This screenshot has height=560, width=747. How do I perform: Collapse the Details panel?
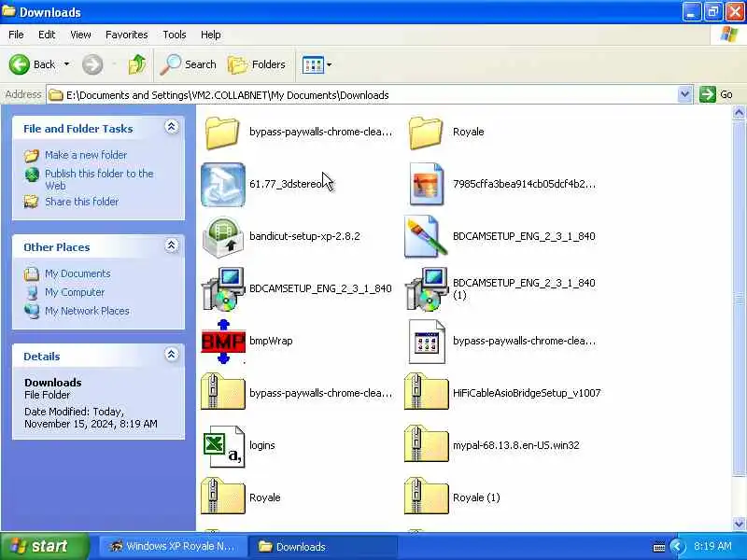click(x=172, y=355)
